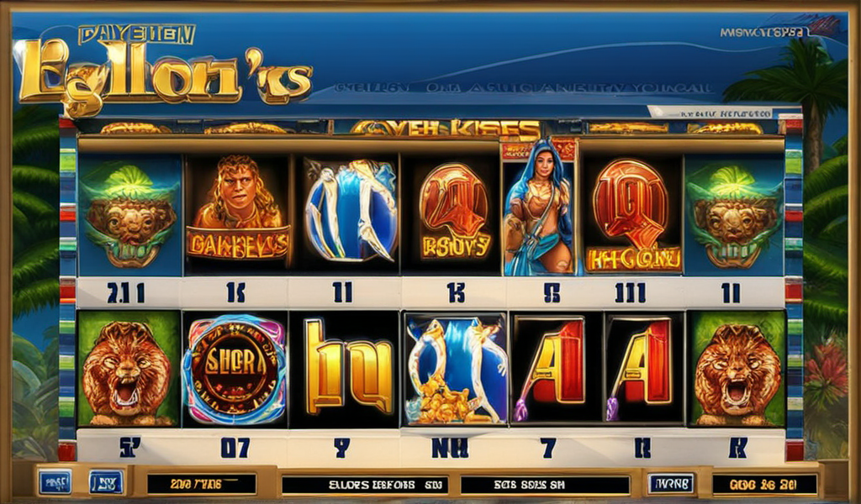Select the leftmost roaring lion symbol
861x504 pixels.
(129, 369)
